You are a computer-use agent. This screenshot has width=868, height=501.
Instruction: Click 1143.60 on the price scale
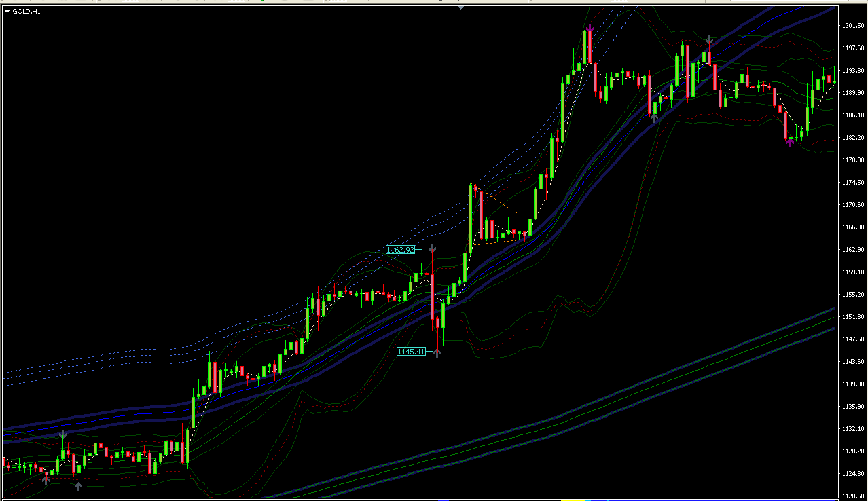pos(852,362)
